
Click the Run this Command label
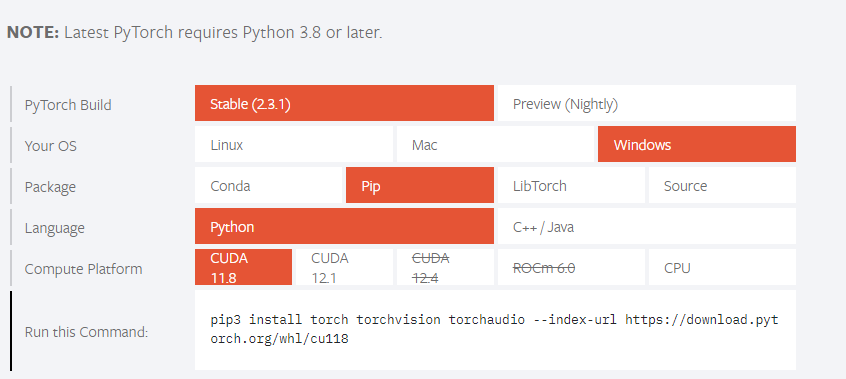click(86, 332)
